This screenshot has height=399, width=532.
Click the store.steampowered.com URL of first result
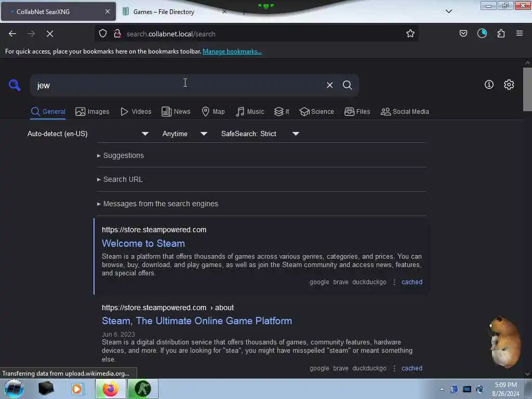pos(154,230)
